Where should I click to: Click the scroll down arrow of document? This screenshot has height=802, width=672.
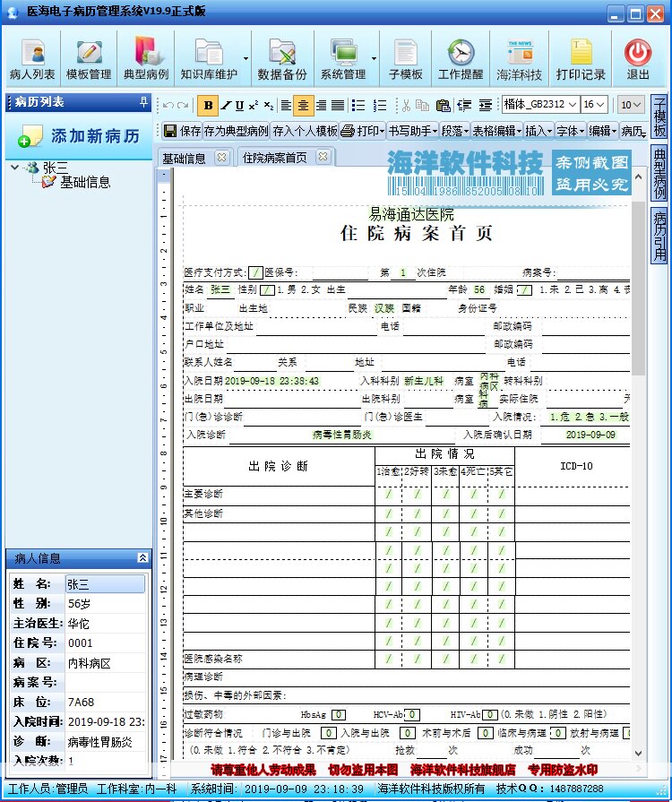pos(638,753)
